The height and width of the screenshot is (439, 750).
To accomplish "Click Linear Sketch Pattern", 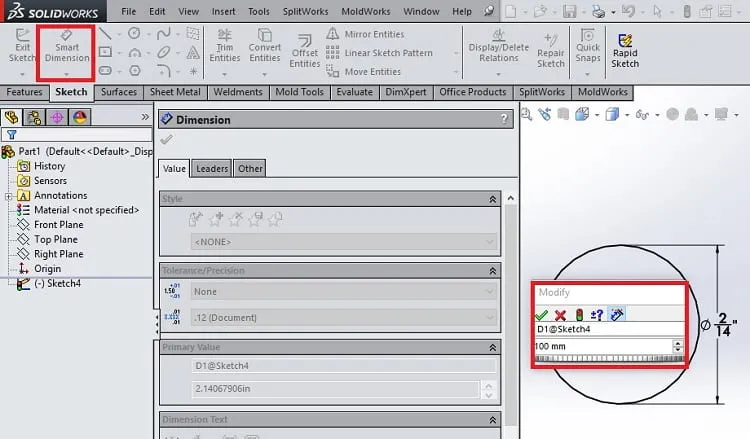I will pos(379,53).
